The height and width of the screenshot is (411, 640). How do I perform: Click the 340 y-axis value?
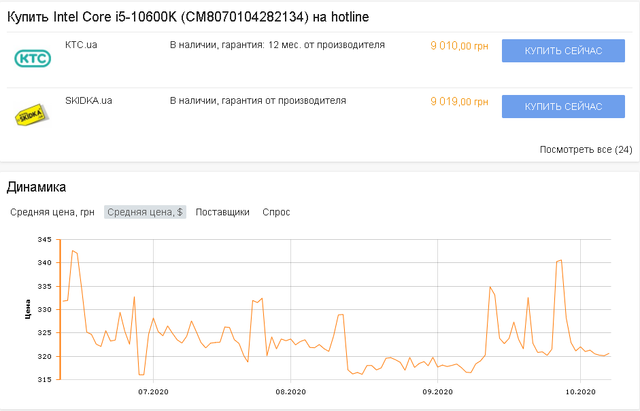pyautogui.click(x=44, y=263)
